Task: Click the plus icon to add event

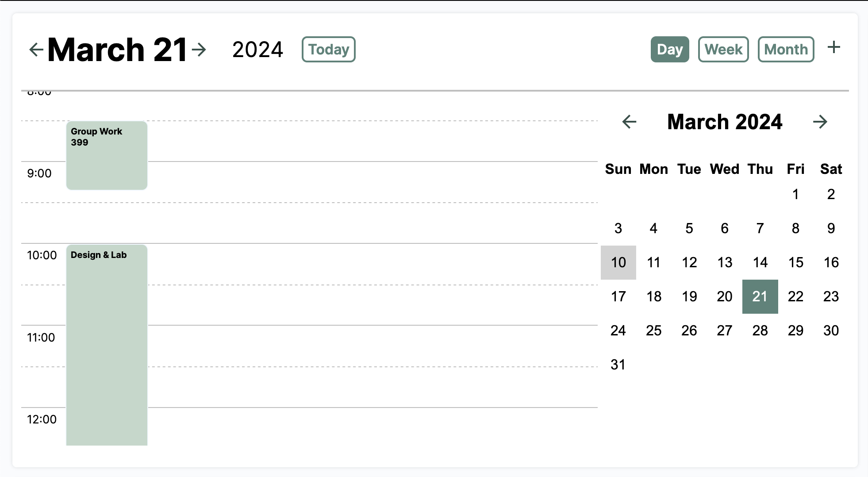Action: click(833, 47)
